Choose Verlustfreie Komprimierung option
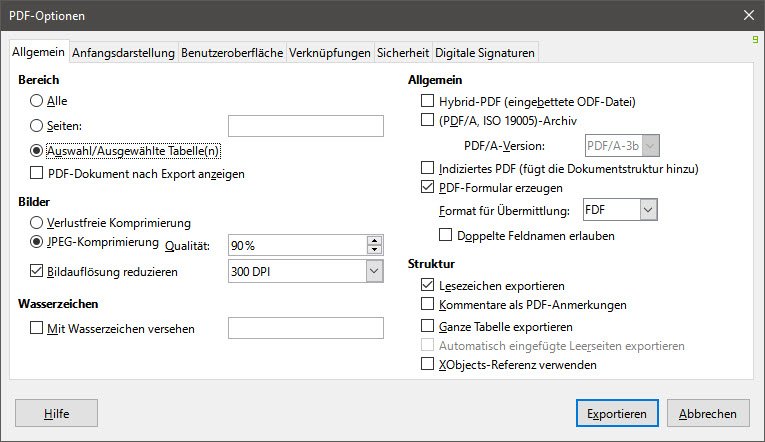Screen dimensions: 765x442 point(37,222)
